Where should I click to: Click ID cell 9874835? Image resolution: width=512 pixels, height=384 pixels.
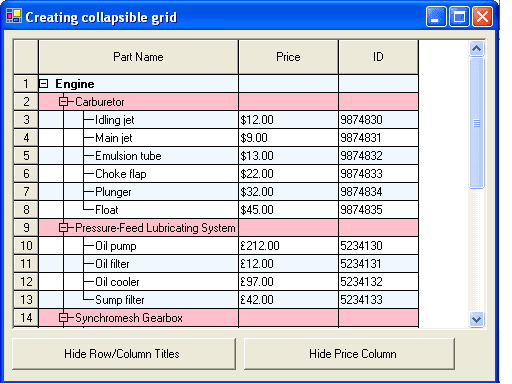point(378,210)
